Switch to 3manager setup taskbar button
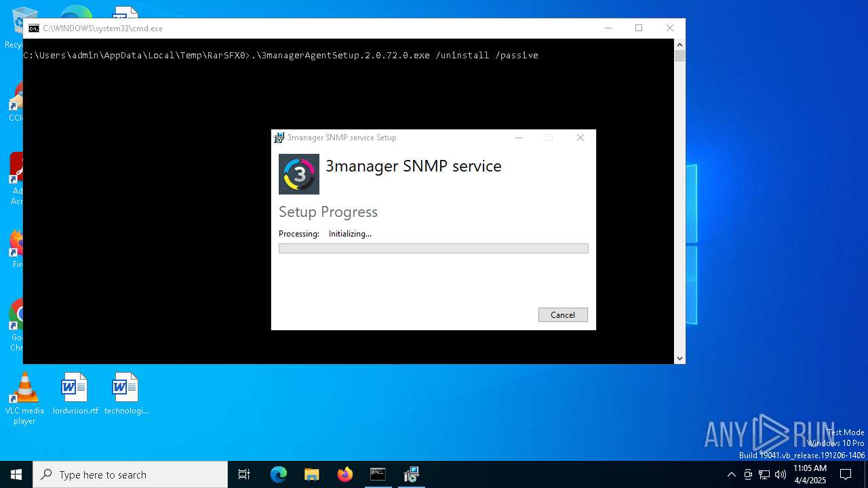Screen dimensions: 868x488 [x=411, y=474]
